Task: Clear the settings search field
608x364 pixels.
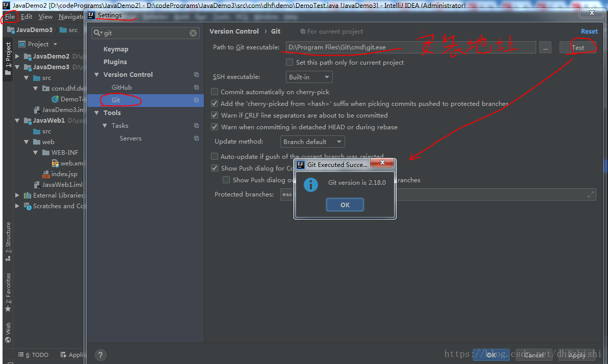Action: [x=193, y=33]
